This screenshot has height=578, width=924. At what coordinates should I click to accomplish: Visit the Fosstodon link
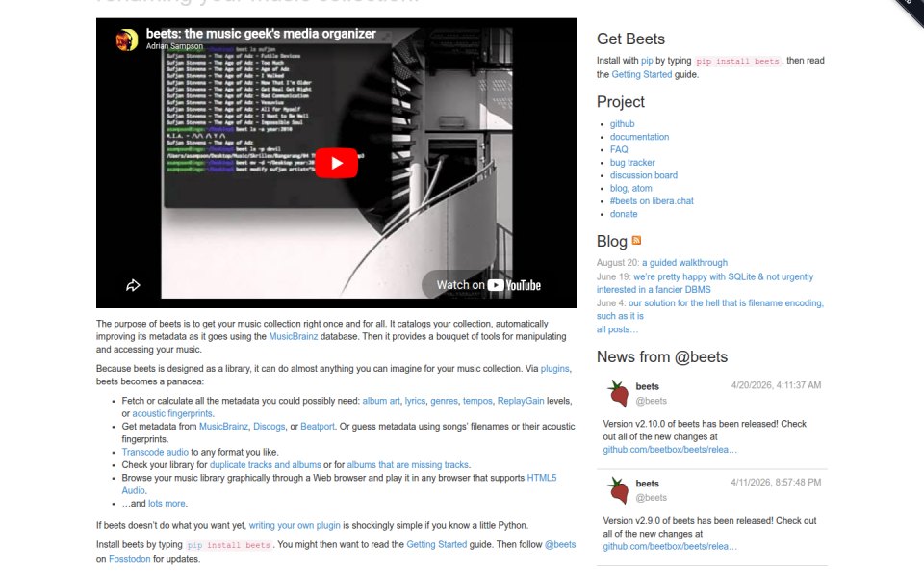pos(130,559)
